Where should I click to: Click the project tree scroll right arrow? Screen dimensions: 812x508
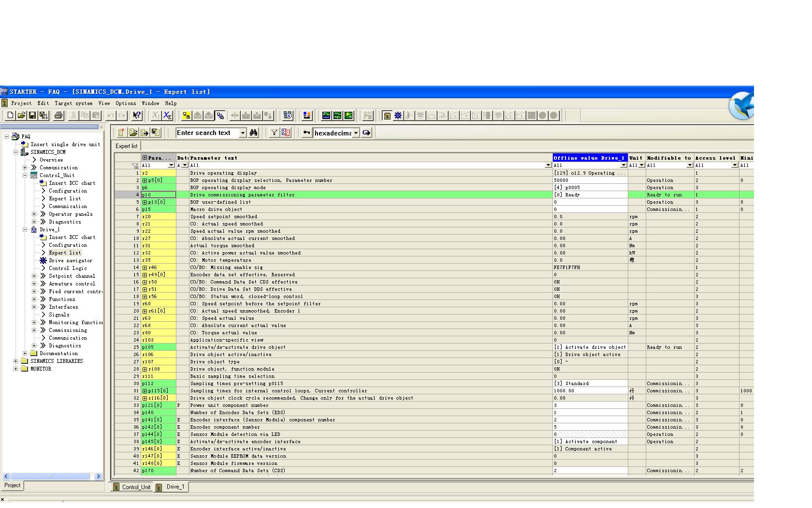tap(98, 477)
